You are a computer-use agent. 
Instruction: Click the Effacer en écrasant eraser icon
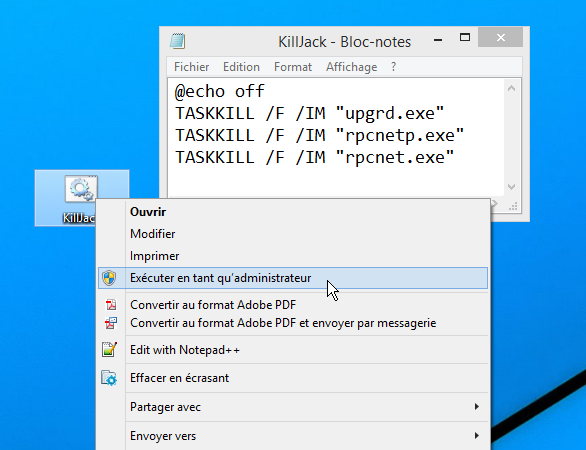pyautogui.click(x=109, y=378)
